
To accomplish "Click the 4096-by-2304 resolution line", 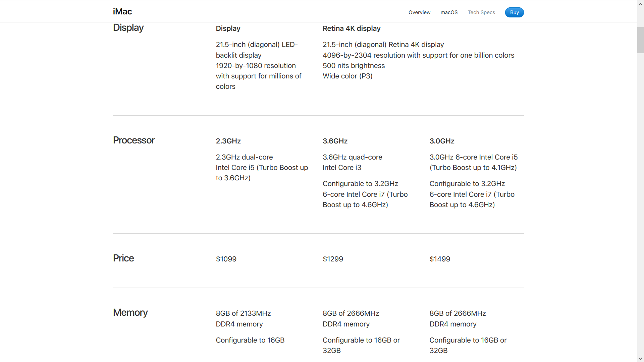I will (x=418, y=55).
